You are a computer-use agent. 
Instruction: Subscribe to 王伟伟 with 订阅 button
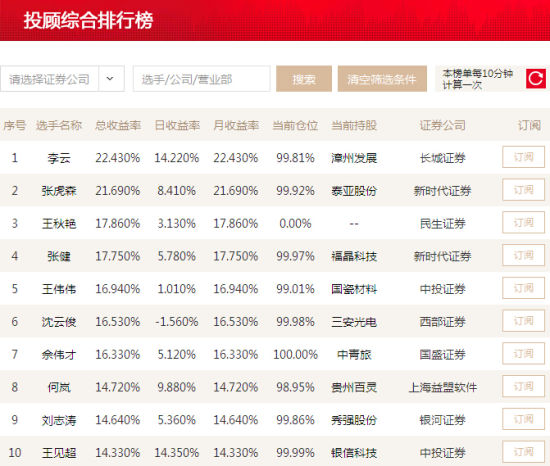(523, 288)
